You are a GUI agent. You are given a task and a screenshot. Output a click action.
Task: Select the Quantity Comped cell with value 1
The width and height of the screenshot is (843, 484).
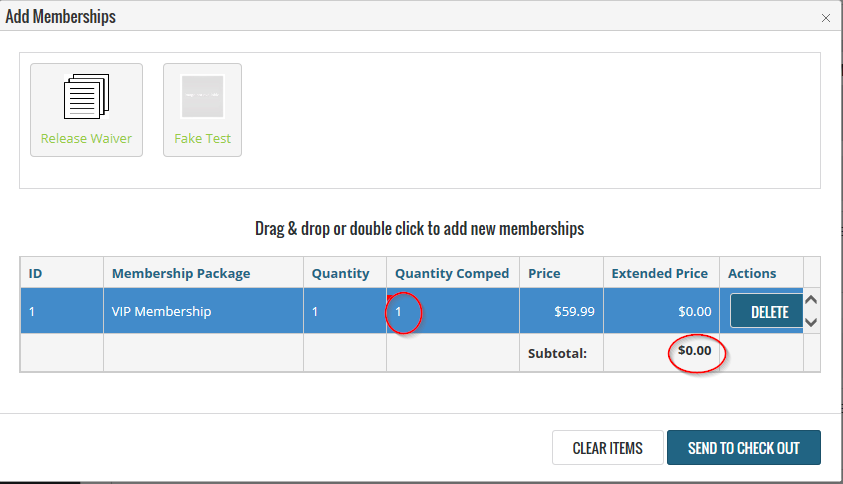(453, 311)
